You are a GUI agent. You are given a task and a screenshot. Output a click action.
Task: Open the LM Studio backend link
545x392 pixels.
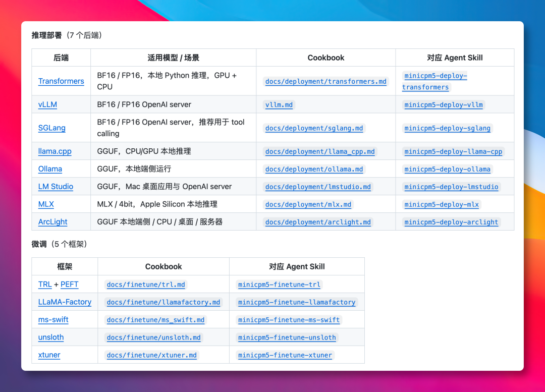(x=56, y=187)
